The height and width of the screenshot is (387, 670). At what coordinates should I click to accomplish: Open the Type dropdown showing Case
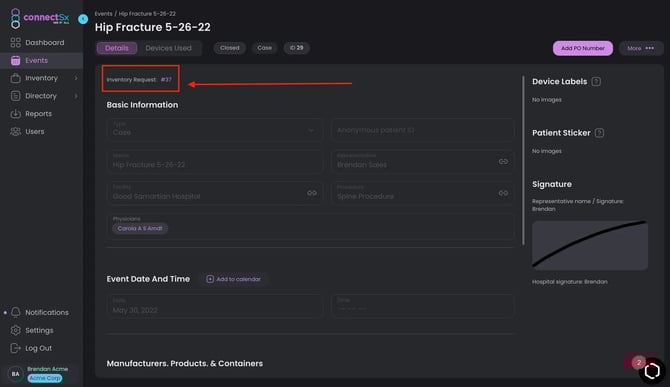pos(215,129)
